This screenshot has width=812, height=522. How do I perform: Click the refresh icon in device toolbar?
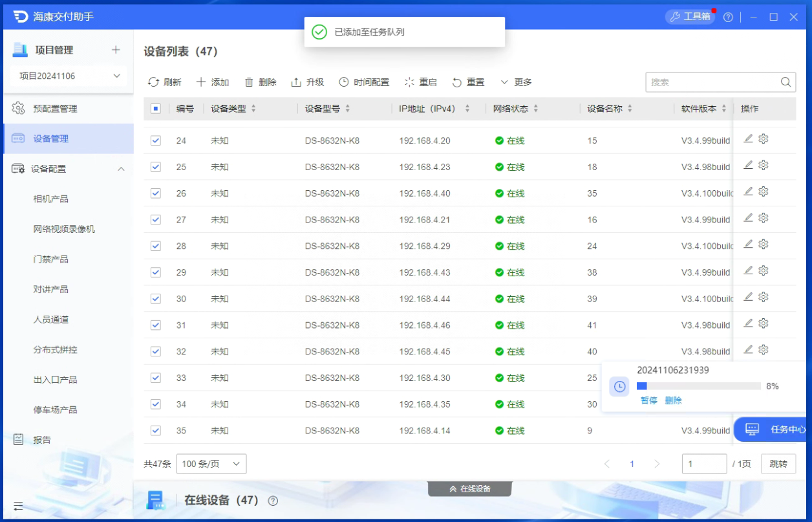153,82
